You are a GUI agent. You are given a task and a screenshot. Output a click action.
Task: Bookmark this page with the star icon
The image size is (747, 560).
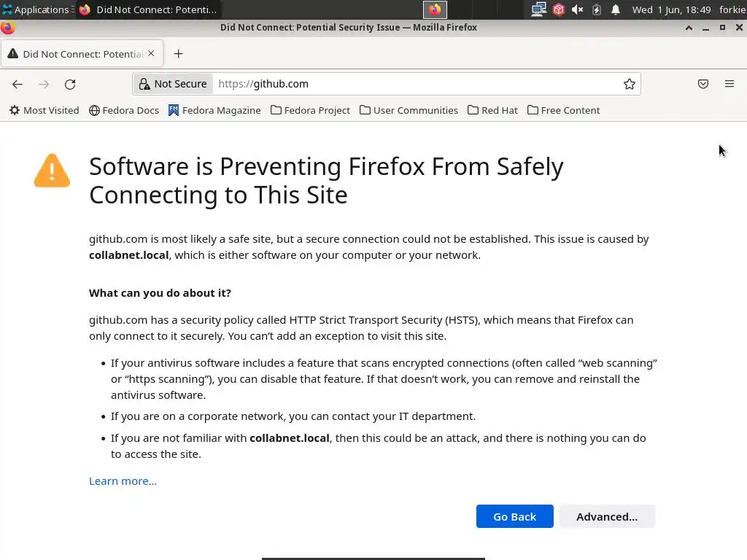630,84
